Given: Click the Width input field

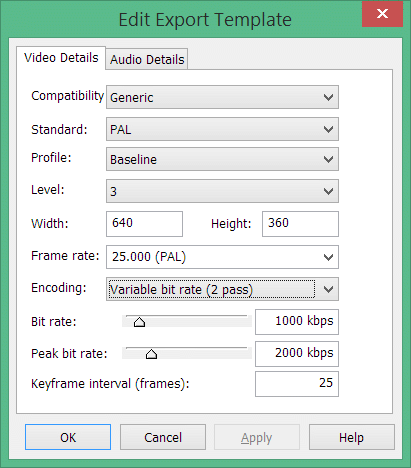Looking at the screenshot, I should pos(144,224).
